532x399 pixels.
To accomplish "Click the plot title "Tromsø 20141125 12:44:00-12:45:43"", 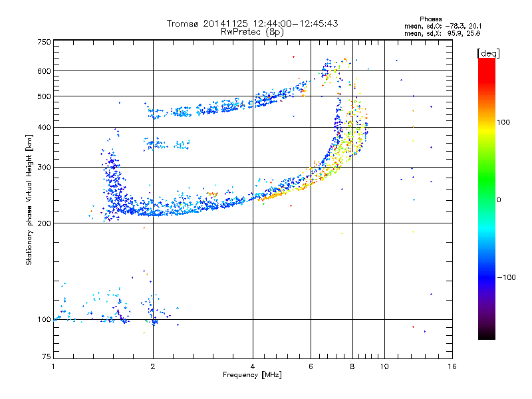I will point(252,23).
